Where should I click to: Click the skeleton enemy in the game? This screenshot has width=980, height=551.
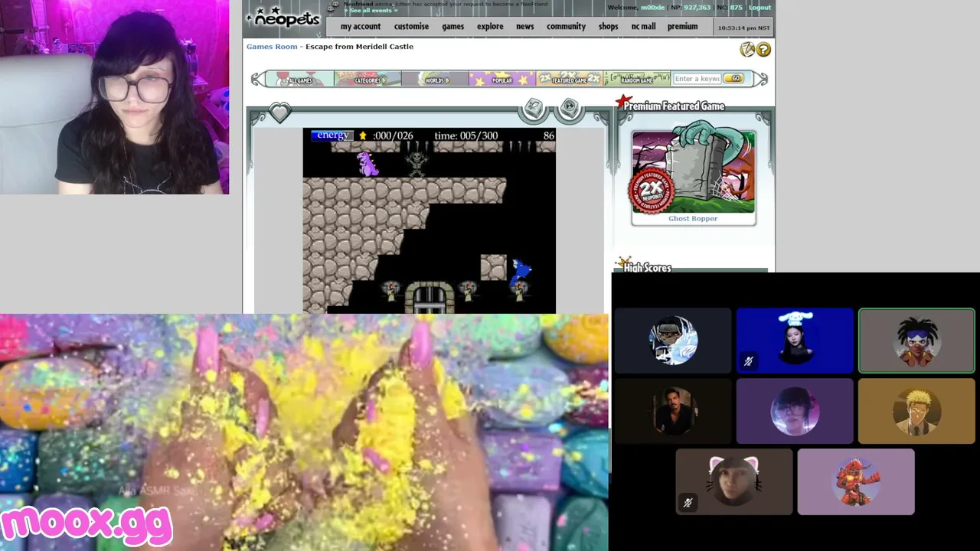416,163
